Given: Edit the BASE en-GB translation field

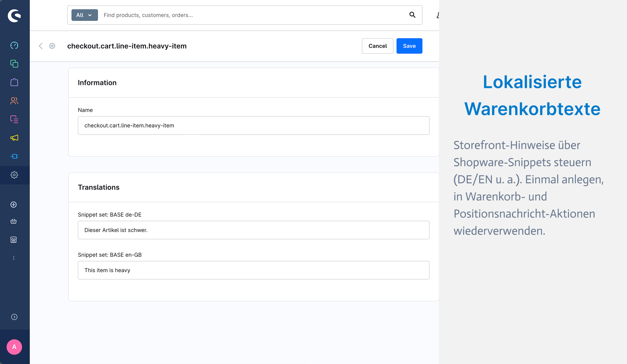Looking at the screenshot, I should click(253, 270).
